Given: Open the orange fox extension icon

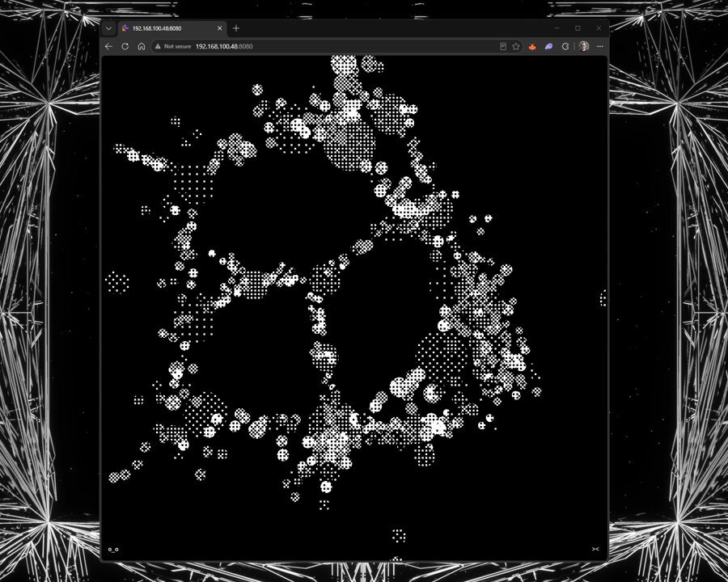Looking at the screenshot, I should (532, 46).
